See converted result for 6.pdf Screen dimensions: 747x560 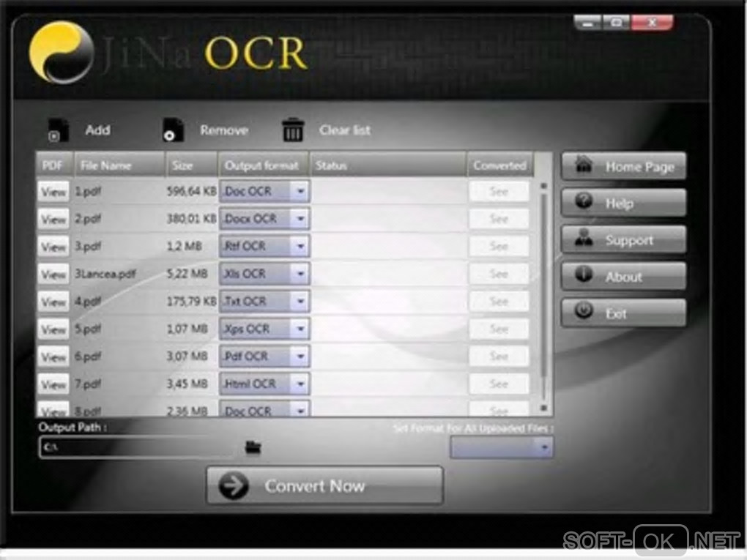[x=499, y=356]
